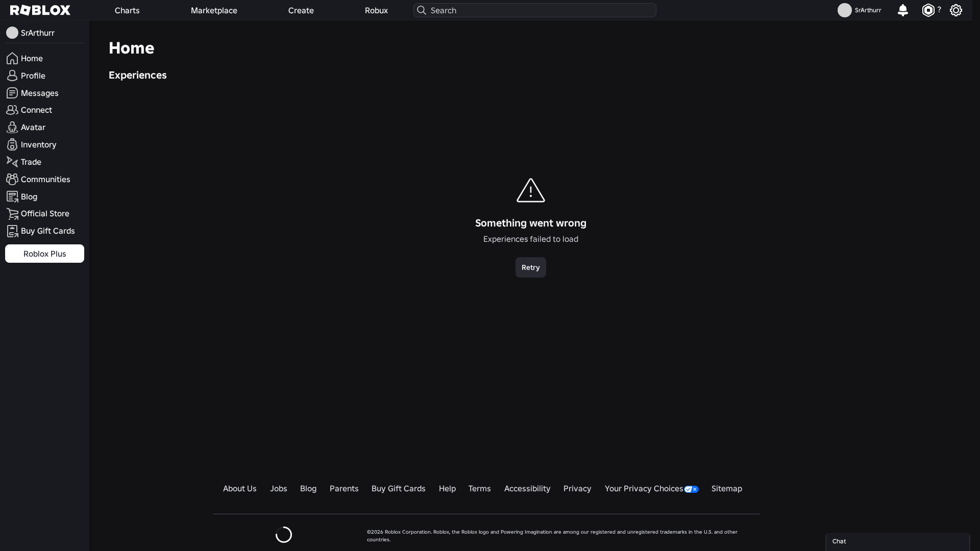
Task: Open the Robux tab
Action: pos(376,10)
